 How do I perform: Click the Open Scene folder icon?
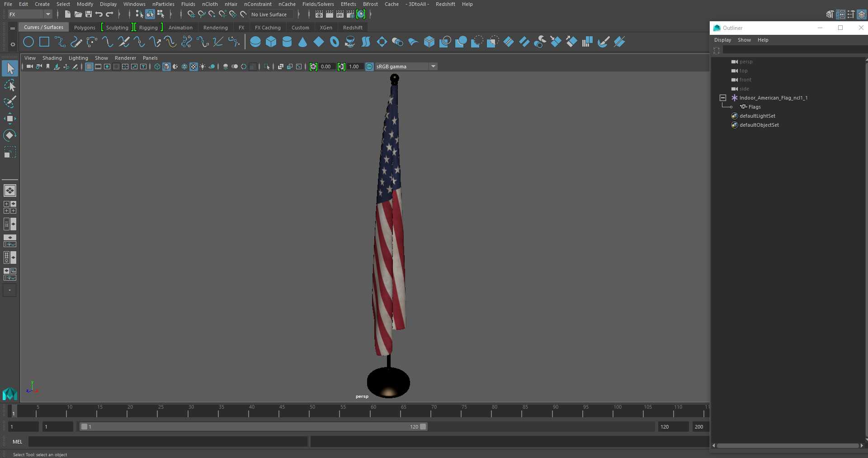pyautogui.click(x=78, y=14)
